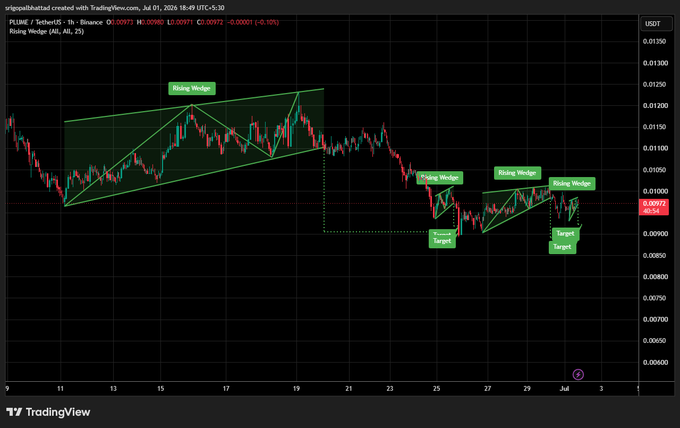Click the change value −0.00001 (−0.10%)

click(x=253, y=22)
